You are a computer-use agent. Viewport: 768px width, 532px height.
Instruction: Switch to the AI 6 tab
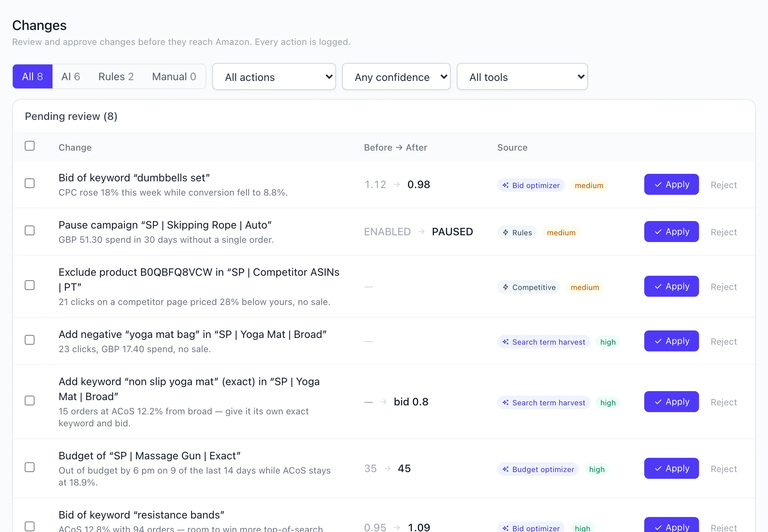tap(71, 76)
